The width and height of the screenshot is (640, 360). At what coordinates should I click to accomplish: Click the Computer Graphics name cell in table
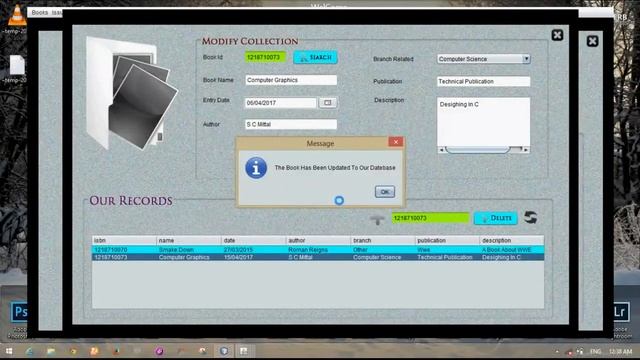pyautogui.click(x=189, y=257)
